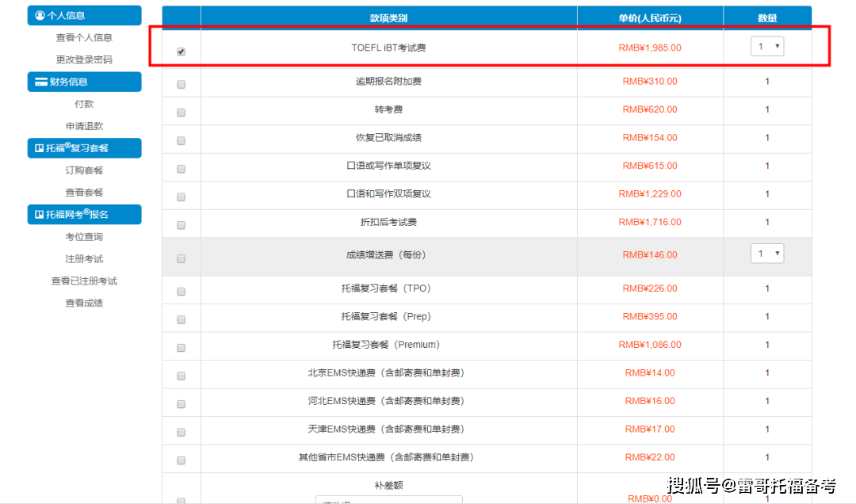The height and width of the screenshot is (504, 856).
Task: Go to 查看成绩
Action: coord(84,303)
